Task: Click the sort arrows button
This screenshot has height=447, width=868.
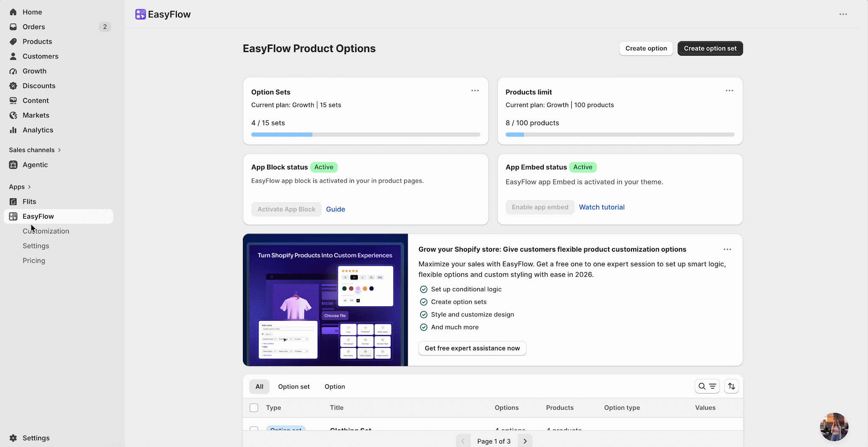Action: pos(732,386)
